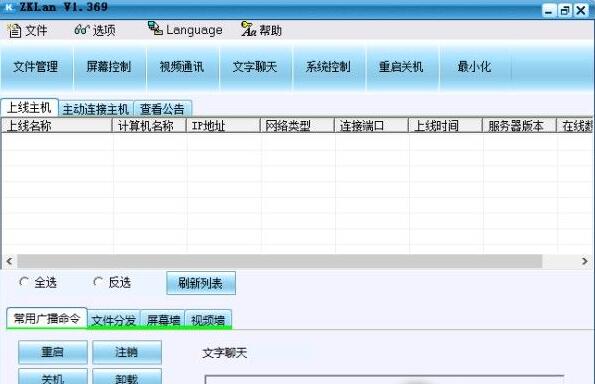The height and width of the screenshot is (384, 595).
Task: Switch to 主动连接主机 tab
Action: tap(96, 109)
